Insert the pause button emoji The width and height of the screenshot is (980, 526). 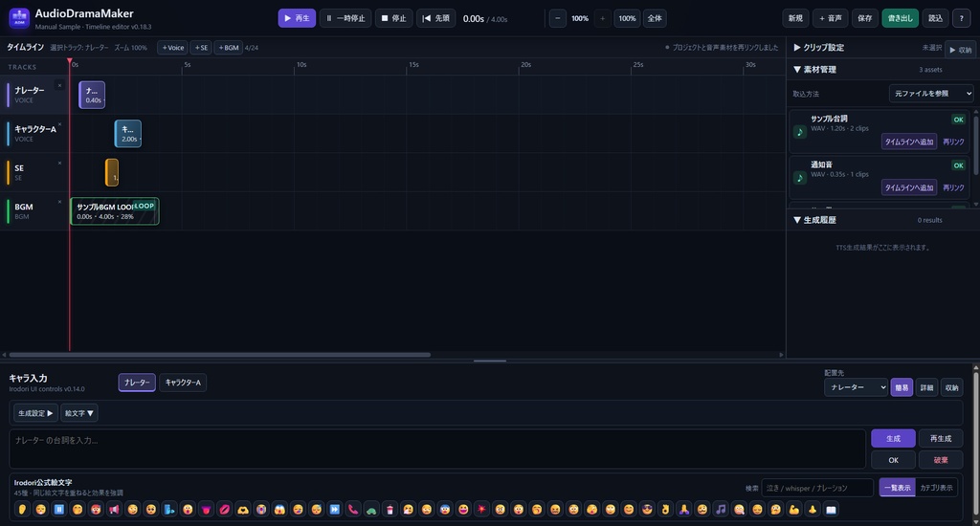(58, 509)
